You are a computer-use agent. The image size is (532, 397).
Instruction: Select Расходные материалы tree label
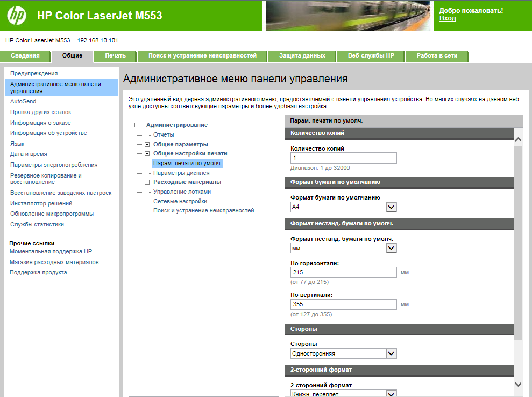[x=187, y=182]
